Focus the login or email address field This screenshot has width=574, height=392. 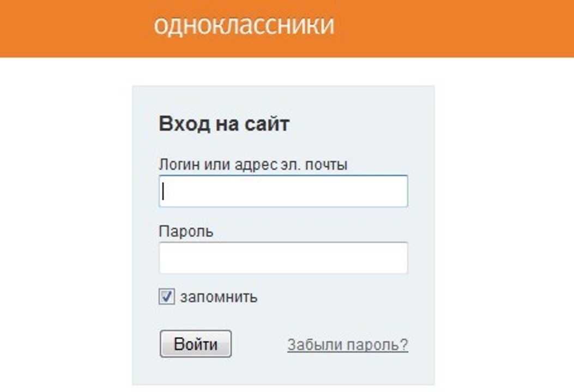(283, 191)
